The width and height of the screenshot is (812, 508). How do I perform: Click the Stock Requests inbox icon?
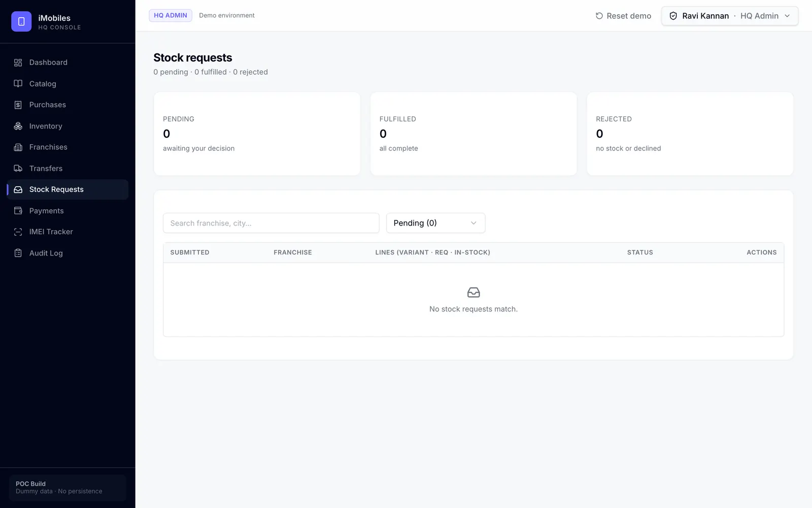18,189
